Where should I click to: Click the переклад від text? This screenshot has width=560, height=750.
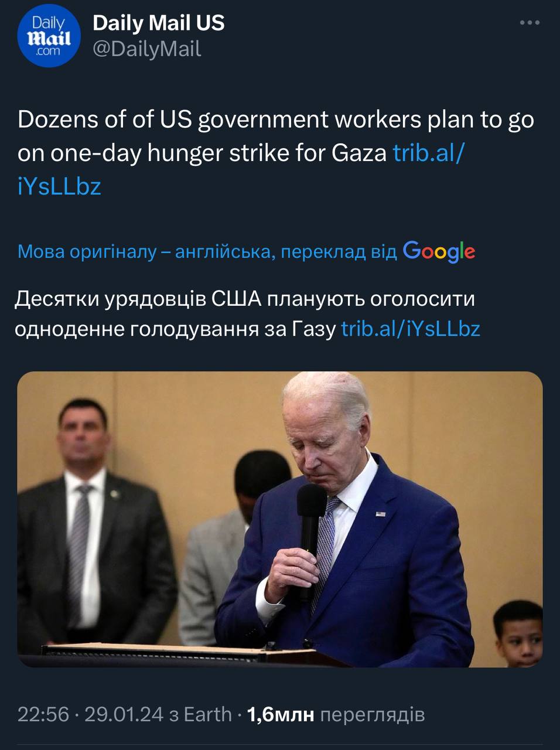(339, 251)
